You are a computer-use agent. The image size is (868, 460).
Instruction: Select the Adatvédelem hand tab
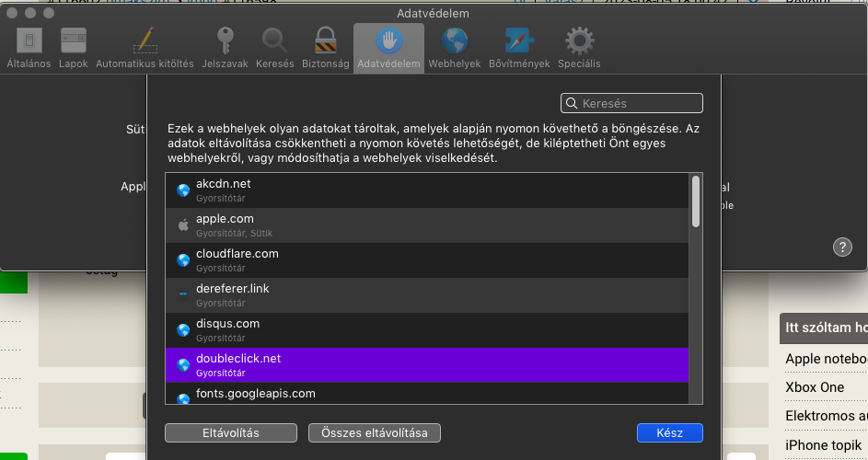[x=388, y=48]
